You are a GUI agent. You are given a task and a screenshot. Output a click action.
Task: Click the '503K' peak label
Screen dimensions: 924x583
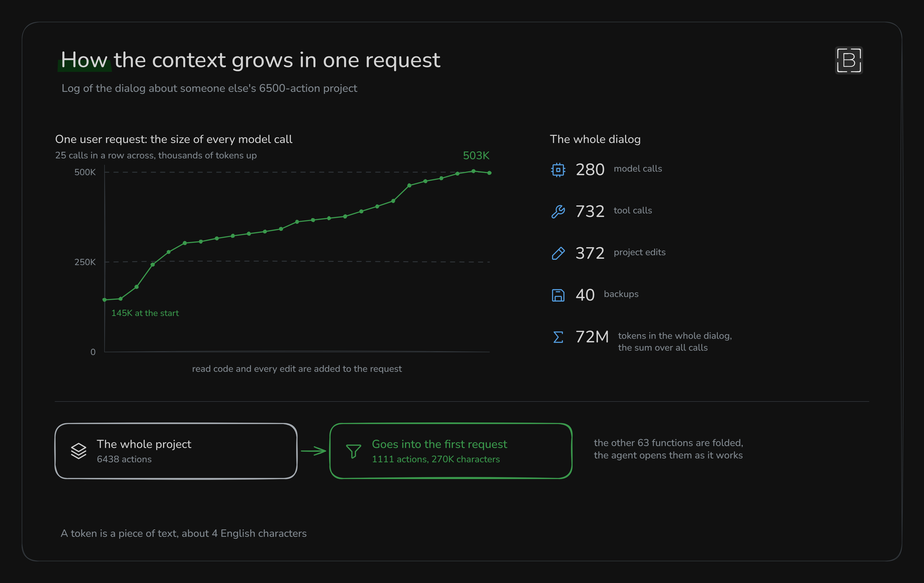(x=476, y=155)
